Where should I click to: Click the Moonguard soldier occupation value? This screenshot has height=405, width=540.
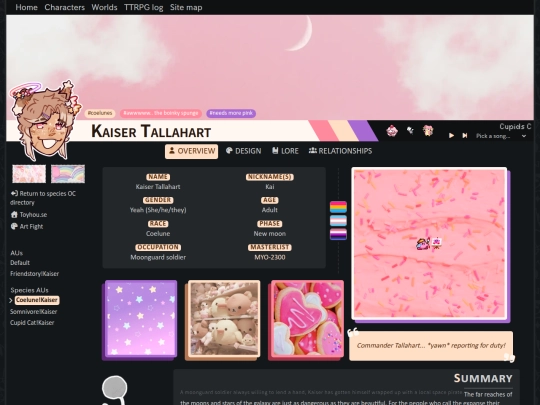(x=158, y=257)
